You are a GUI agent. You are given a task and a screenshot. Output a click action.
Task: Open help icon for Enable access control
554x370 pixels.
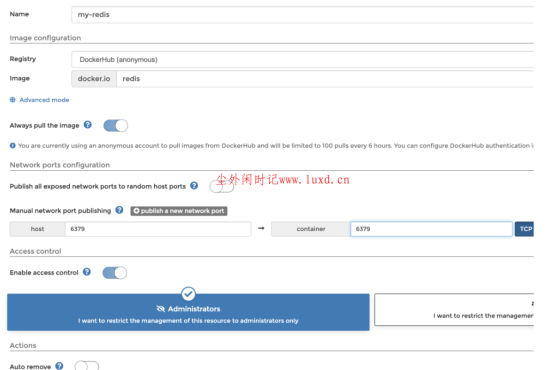87,272
